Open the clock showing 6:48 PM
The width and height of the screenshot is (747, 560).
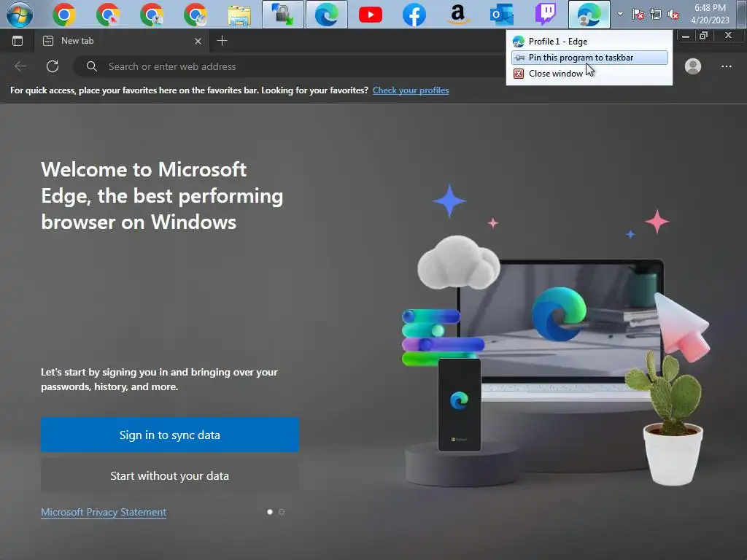click(x=710, y=15)
